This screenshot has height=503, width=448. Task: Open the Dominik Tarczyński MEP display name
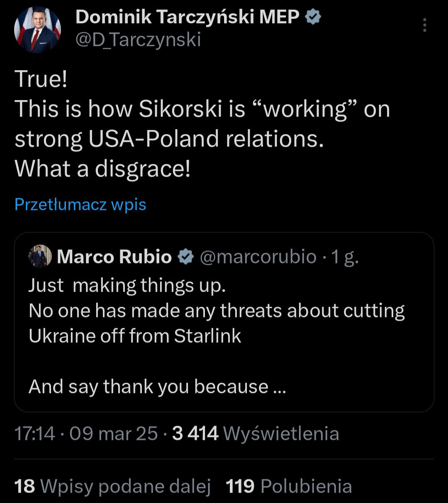click(x=187, y=17)
